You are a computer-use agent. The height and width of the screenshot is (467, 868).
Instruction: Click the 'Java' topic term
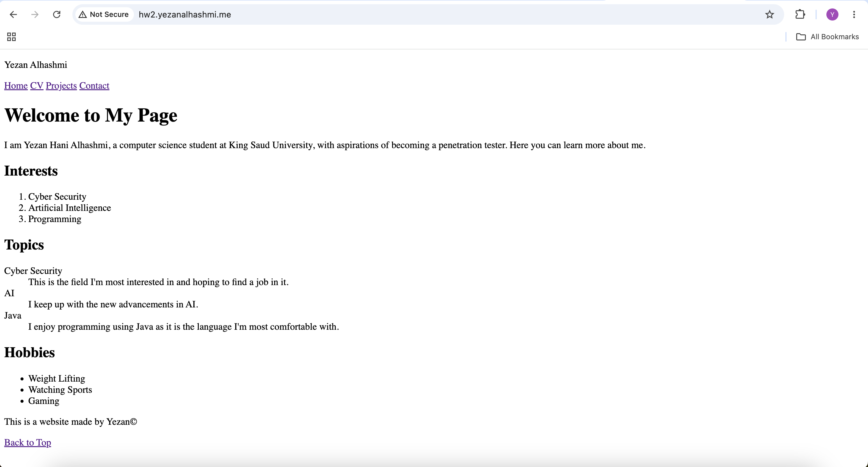point(13,316)
